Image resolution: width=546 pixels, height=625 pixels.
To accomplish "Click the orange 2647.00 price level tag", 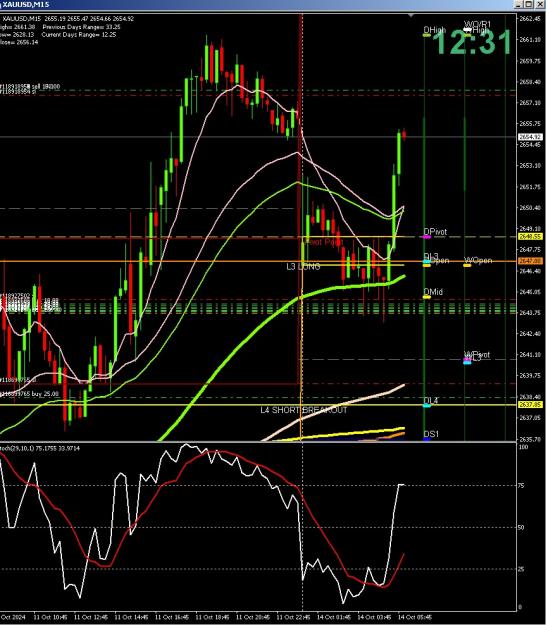I will 530,261.
